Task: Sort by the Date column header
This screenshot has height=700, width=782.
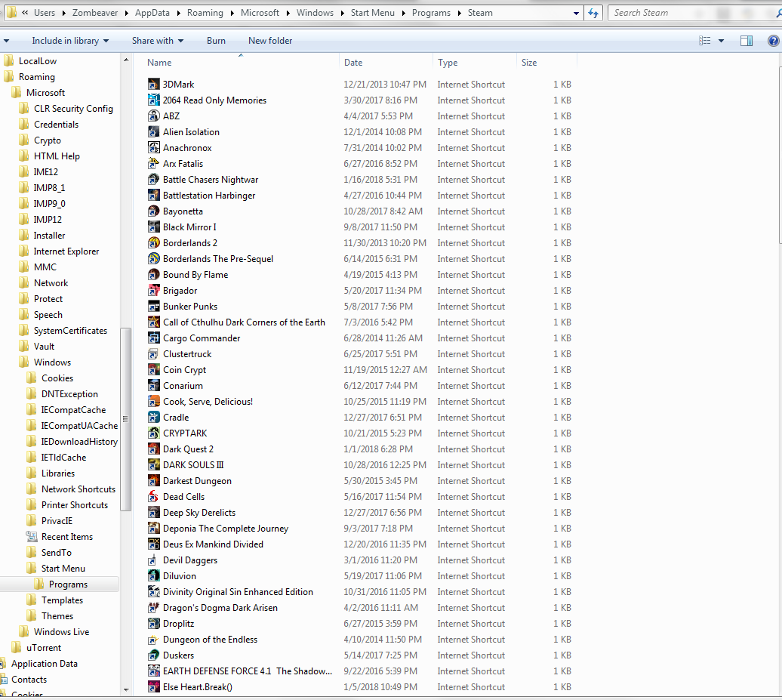Action: click(386, 63)
